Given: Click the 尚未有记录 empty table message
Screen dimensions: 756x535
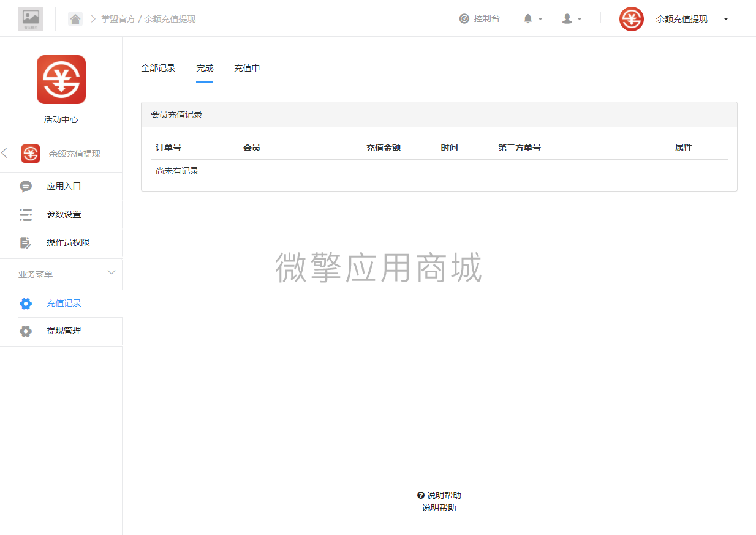Looking at the screenshot, I should click(x=177, y=171).
